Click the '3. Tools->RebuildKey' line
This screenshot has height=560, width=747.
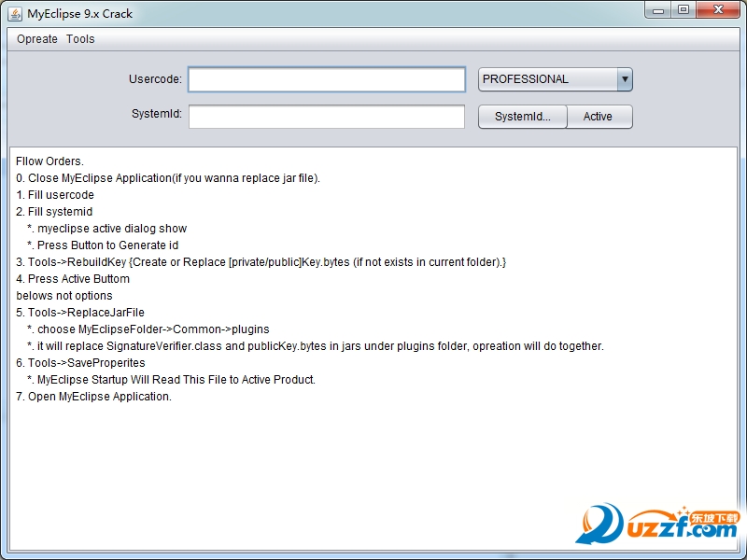click(x=261, y=262)
